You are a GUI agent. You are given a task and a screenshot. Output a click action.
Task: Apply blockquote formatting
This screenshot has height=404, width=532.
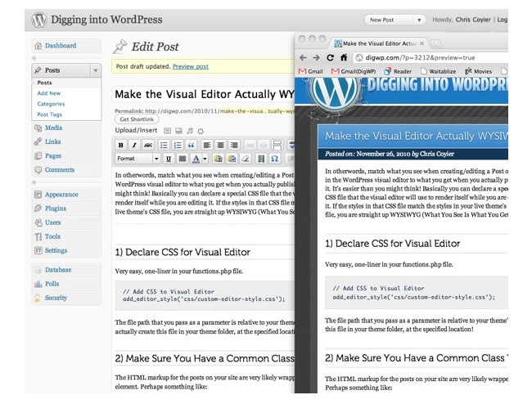(x=191, y=145)
